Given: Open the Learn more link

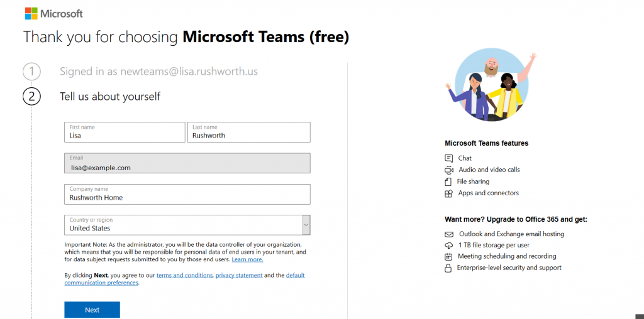Looking at the screenshot, I should [247, 260].
